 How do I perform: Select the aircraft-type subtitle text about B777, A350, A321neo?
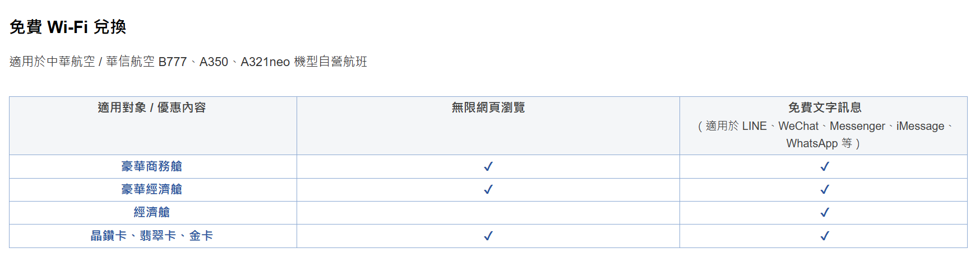188,62
